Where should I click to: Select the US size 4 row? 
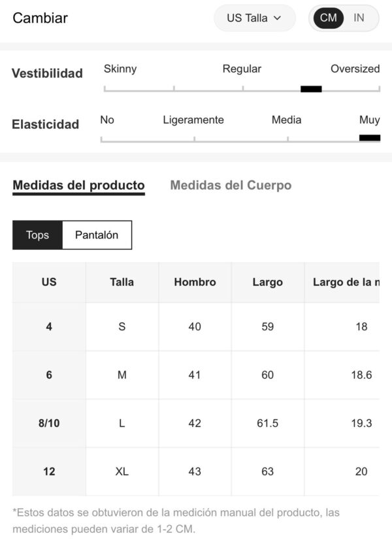196,326
